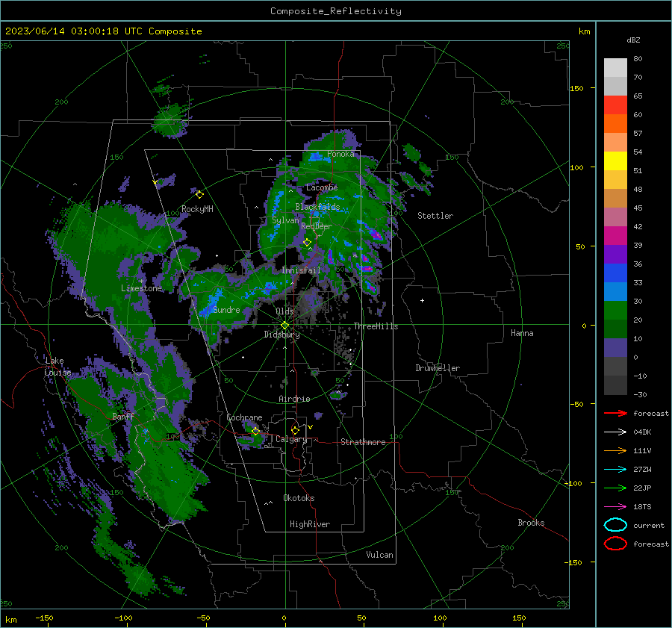The width and height of the screenshot is (672, 628).
Task: Click the Lake Louise label
Action: point(57,367)
